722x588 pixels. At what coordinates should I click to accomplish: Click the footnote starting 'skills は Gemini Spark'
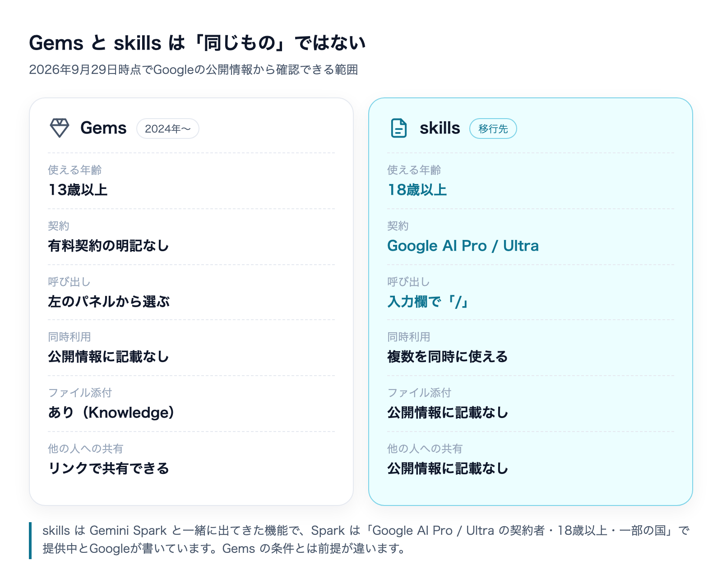tap(366, 540)
